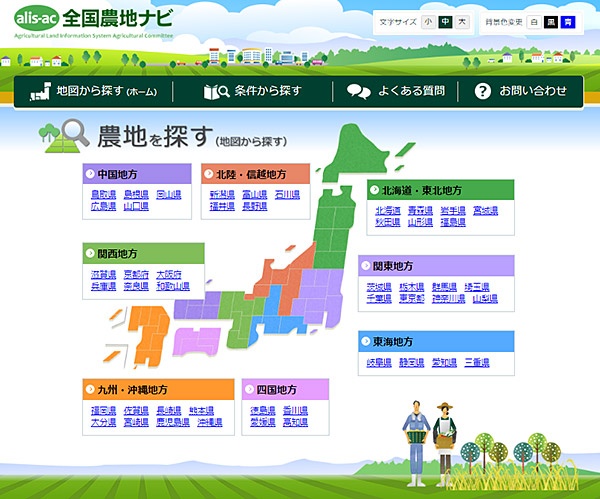
Task: Click the arrow icon beside 東海地方 header
Action: (366, 341)
